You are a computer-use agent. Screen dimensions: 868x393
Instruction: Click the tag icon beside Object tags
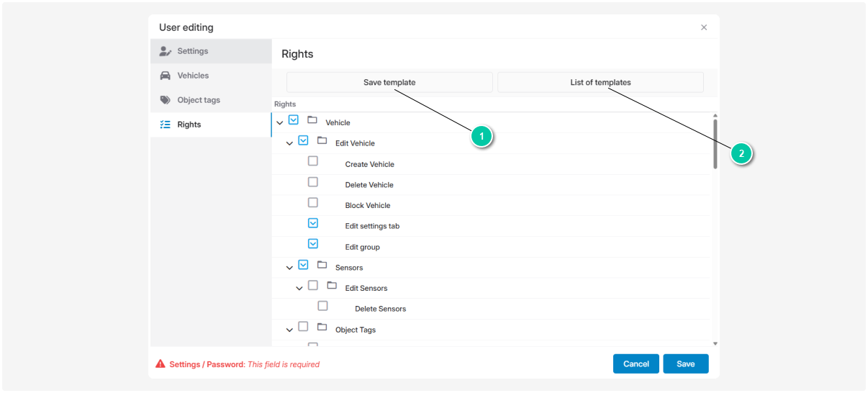pyautogui.click(x=166, y=100)
